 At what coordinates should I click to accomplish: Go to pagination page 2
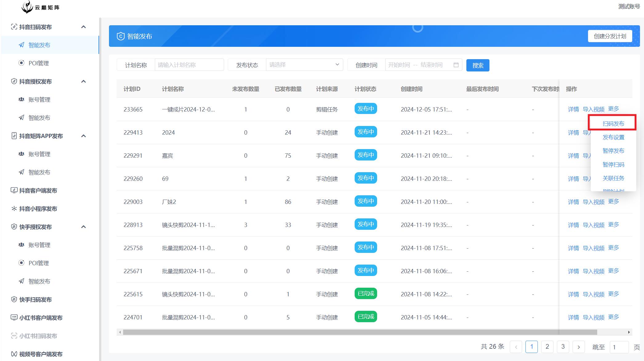[547, 347]
